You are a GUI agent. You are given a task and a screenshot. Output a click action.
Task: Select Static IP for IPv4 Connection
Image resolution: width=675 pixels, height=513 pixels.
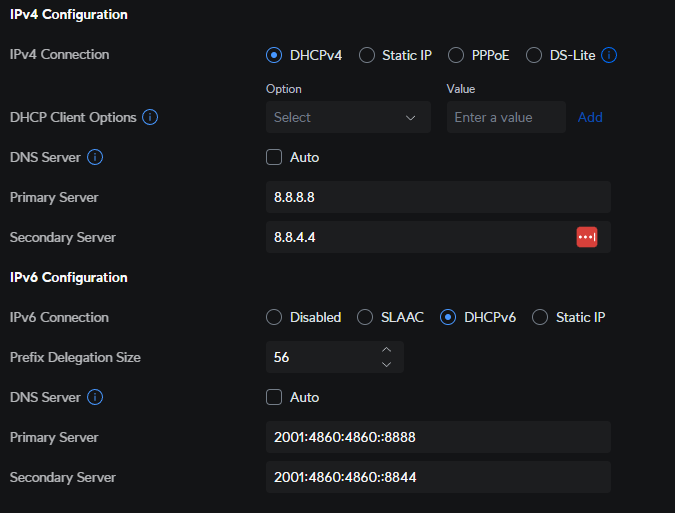coord(367,55)
